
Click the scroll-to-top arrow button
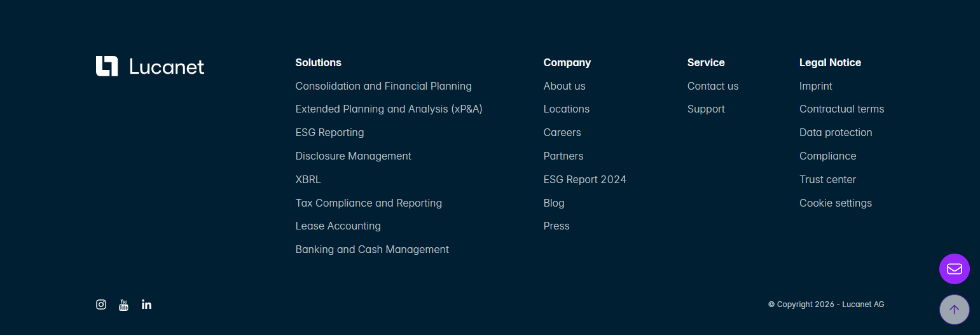(954, 310)
